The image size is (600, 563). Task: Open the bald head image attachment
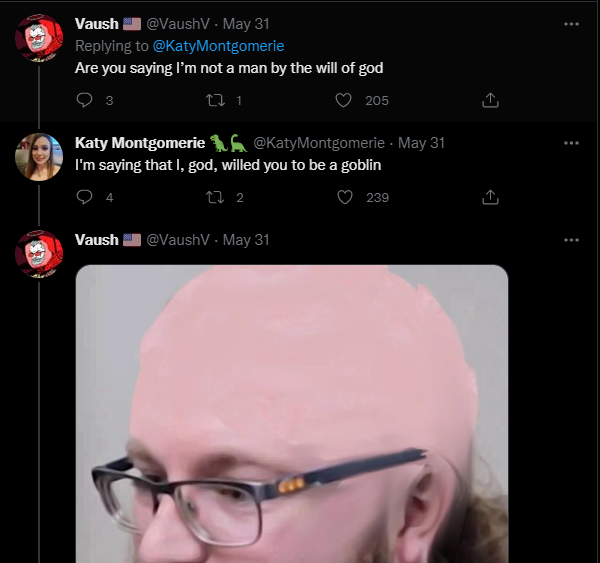[x=292, y=414]
